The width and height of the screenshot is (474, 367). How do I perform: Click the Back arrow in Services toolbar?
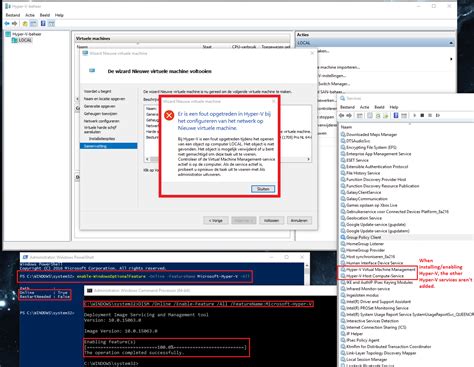[342, 115]
